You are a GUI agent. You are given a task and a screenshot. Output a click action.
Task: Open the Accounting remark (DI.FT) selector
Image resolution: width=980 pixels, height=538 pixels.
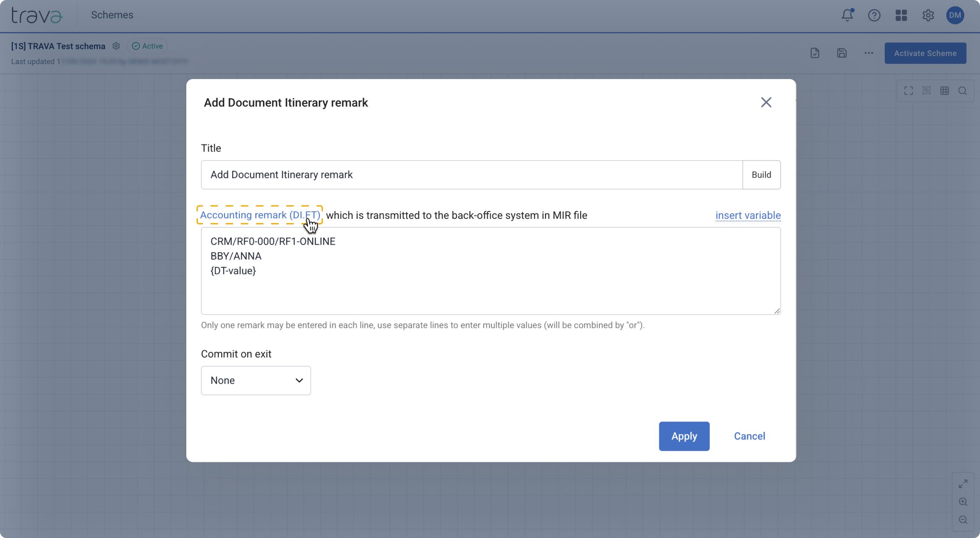(x=259, y=215)
